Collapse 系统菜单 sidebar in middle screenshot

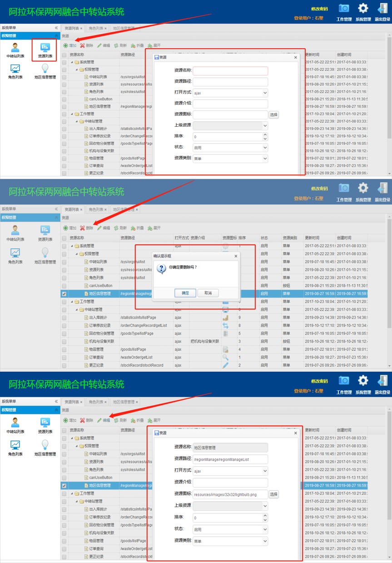tap(56, 209)
